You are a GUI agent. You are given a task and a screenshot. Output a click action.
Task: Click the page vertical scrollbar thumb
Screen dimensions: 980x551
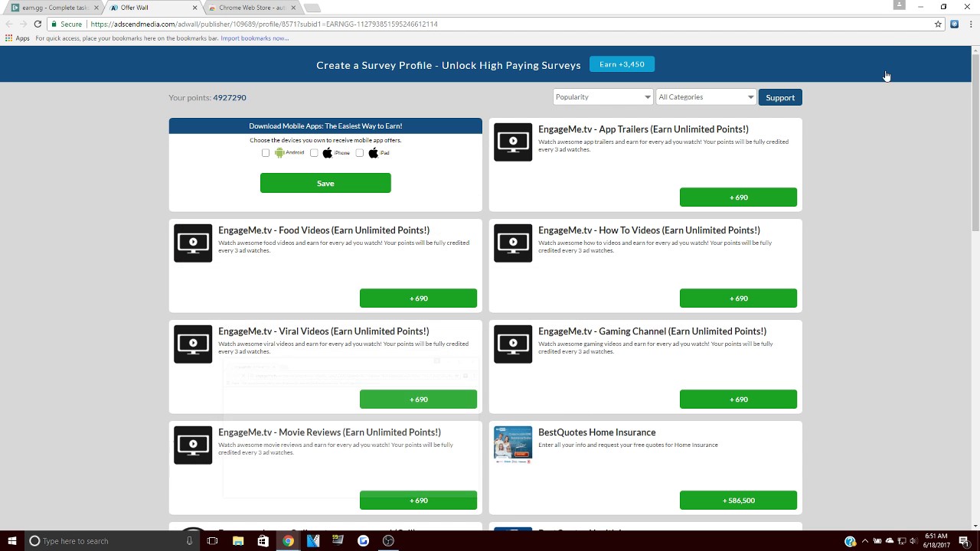tap(975, 142)
